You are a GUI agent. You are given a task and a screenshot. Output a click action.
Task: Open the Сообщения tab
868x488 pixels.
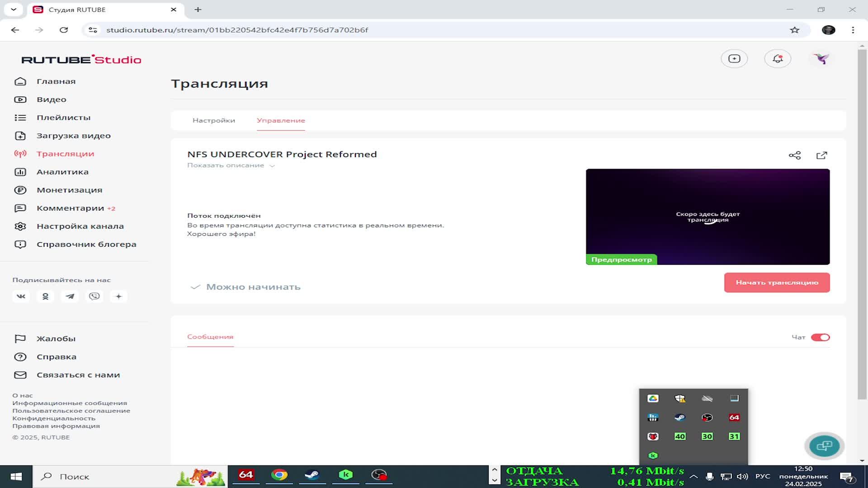coord(210,337)
